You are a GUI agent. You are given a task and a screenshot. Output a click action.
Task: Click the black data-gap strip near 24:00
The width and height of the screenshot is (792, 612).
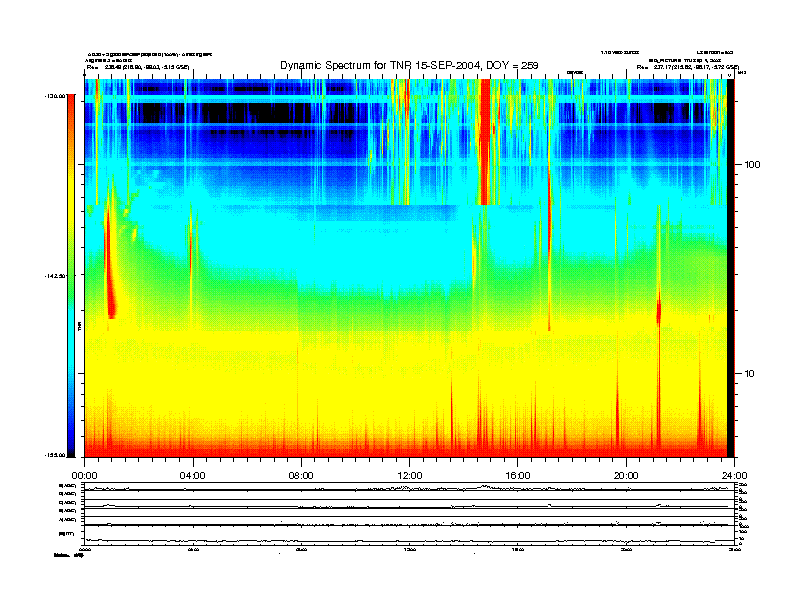pyautogui.click(x=730, y=268)
